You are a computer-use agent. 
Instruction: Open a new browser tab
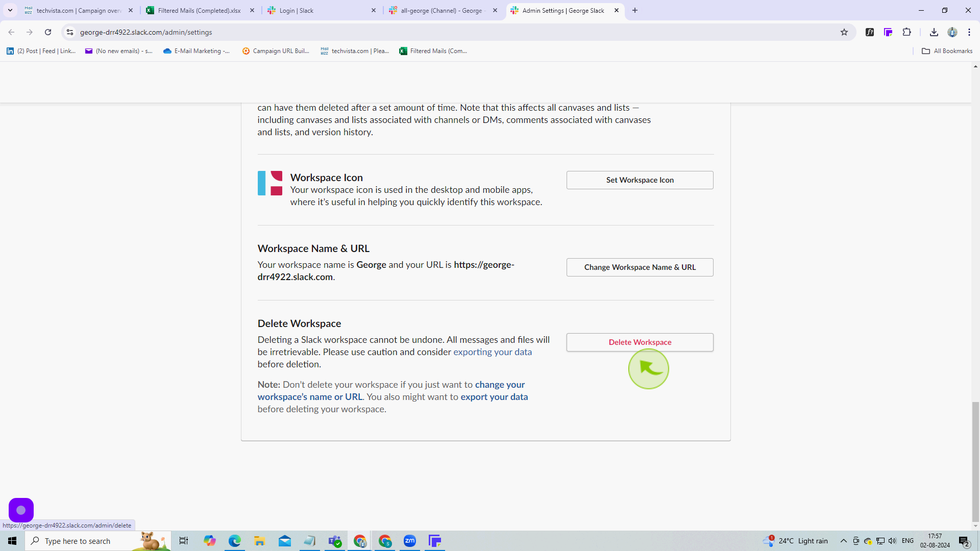point(635,10)
